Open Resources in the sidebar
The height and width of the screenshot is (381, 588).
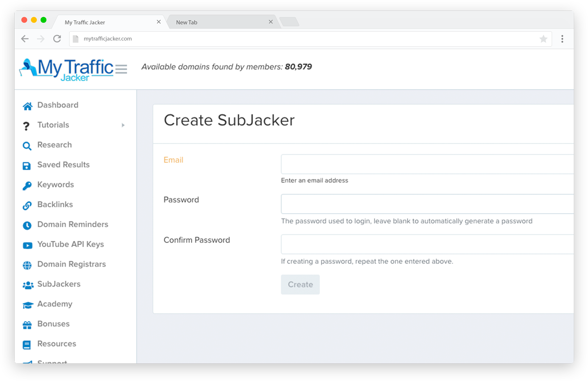[56, 344]
